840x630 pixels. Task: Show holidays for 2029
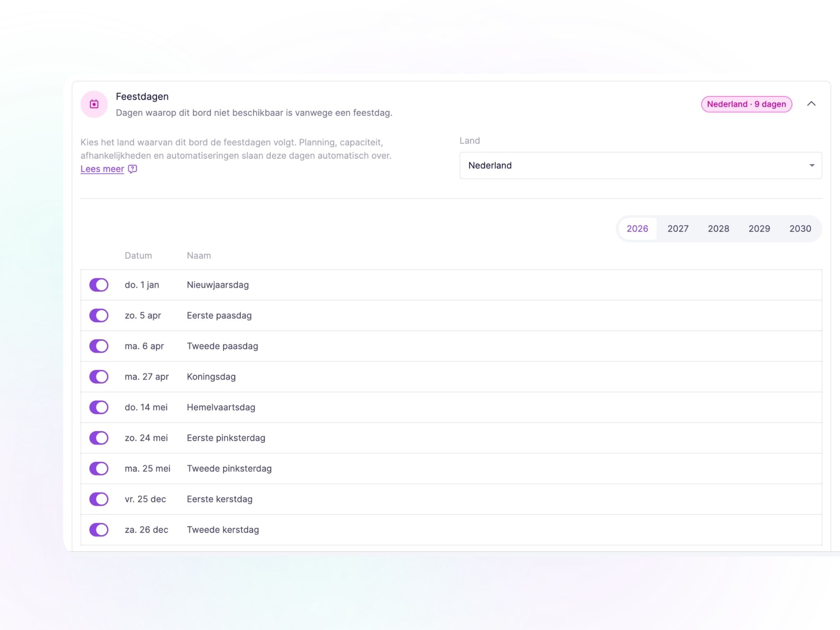tap(759, 228)
